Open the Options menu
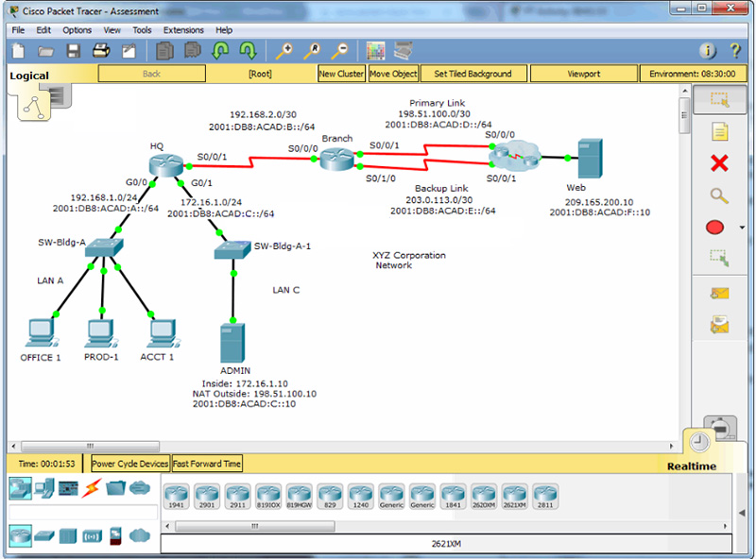 click(77, 30)
